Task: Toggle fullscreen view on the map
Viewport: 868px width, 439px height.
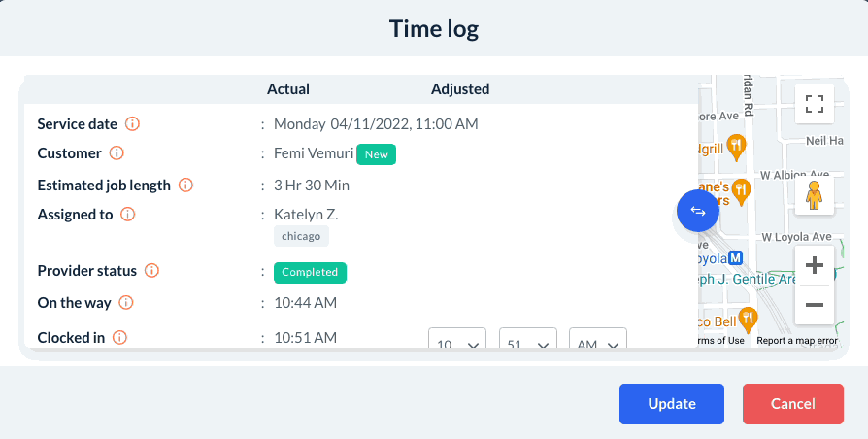Action: point(814,104)
